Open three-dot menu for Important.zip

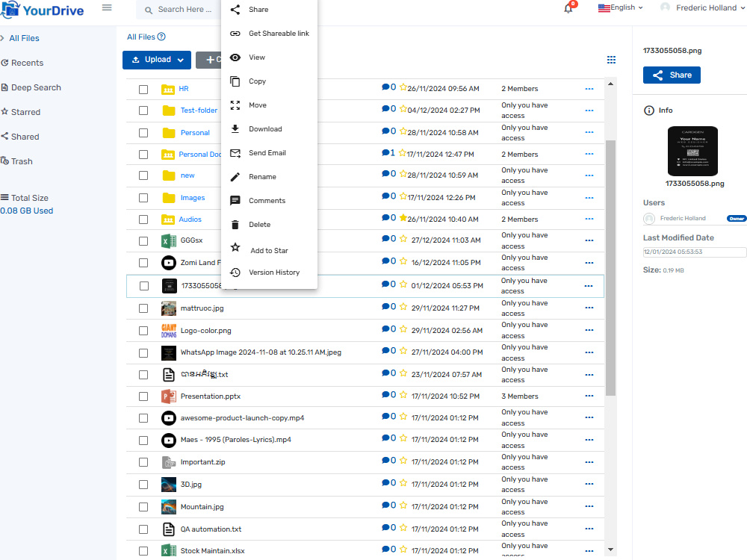click(x=589, y=462)
